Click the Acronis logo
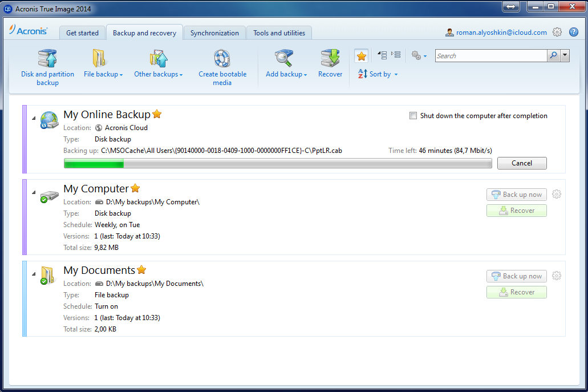Screen dimensions: 588x392 click(29, 30)
